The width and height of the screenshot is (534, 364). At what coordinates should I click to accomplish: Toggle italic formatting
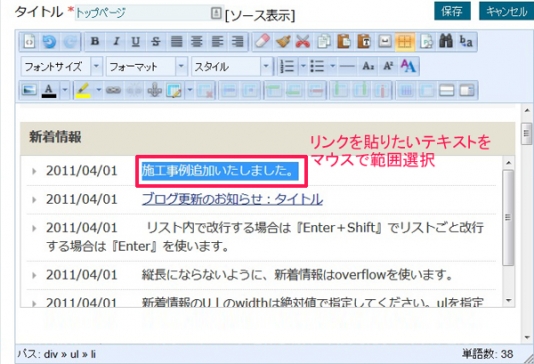(x=116, y=42)
